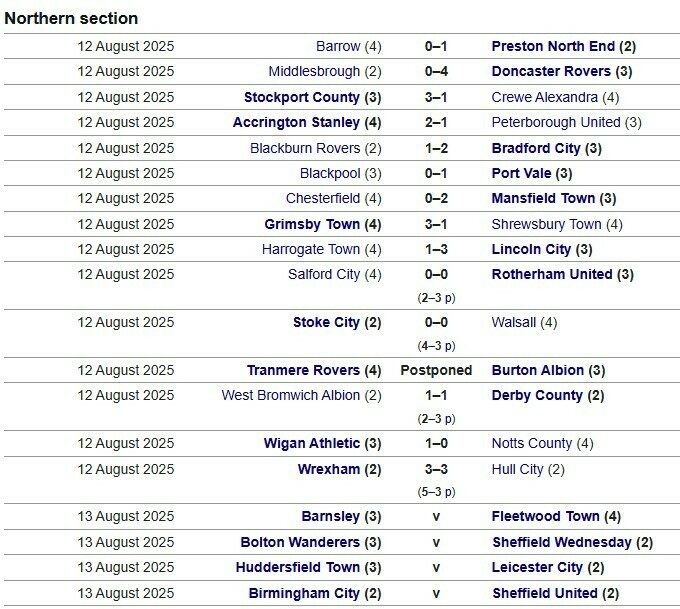Go to Mansfield Town page
The image size is (680, 609).
(543, 198)
